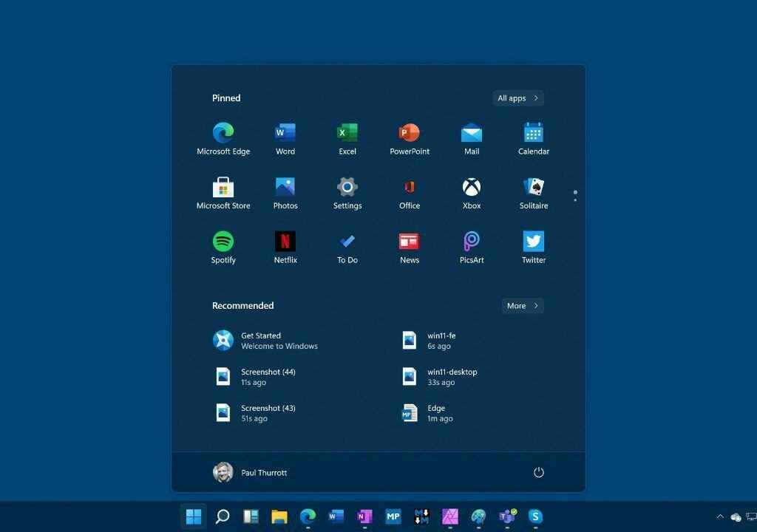Image resolution: width=757 pixels, height=532 pixels.
Task: Open Task View (widgets) on the taskbar
Action: [251, 516]
